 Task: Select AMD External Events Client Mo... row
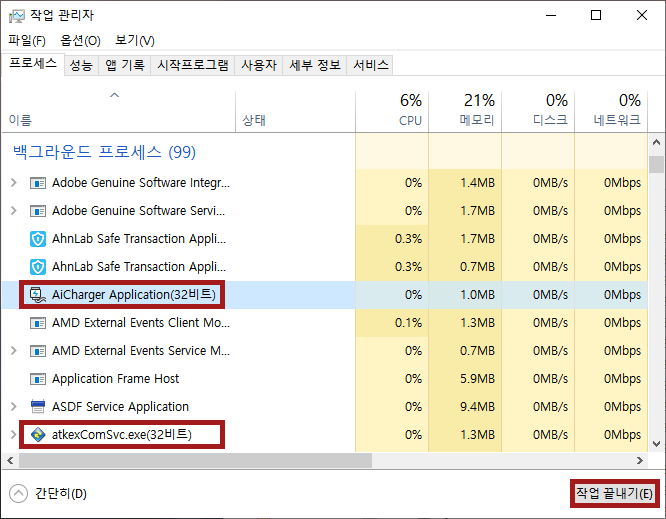pos(325,323)
